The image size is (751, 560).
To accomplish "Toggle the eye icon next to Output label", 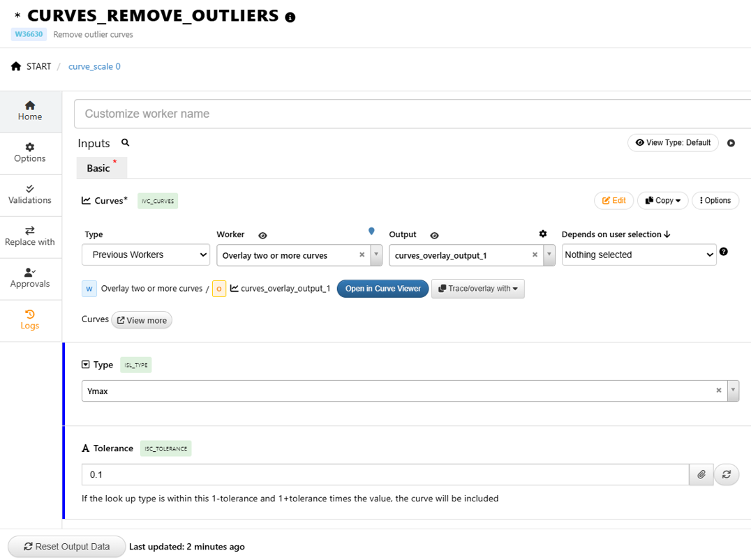I will coord(434,236).
